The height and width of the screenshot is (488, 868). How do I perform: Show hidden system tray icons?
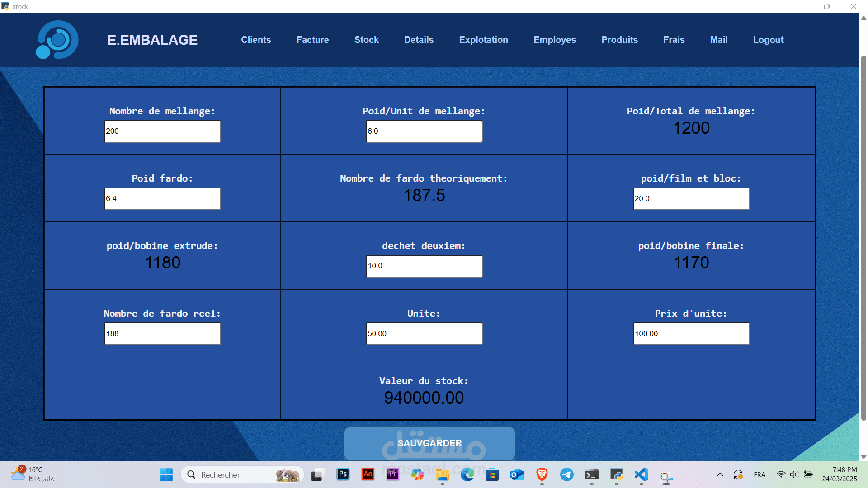pos(720,474)
